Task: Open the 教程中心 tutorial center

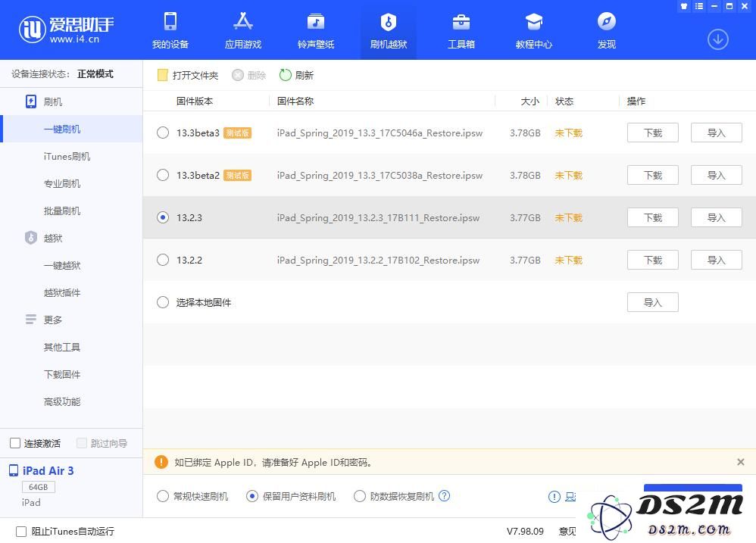Action: pyautogui.click(x=534, y=30)
